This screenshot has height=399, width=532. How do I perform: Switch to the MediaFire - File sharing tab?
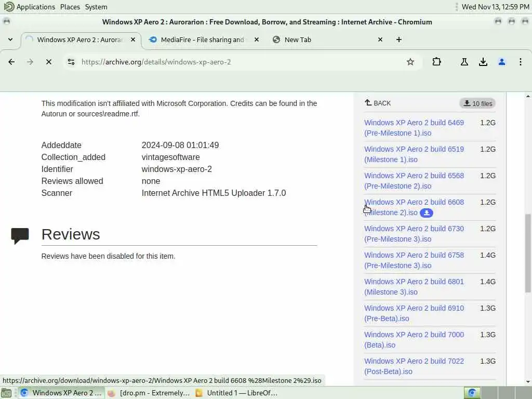coord(202,39)
